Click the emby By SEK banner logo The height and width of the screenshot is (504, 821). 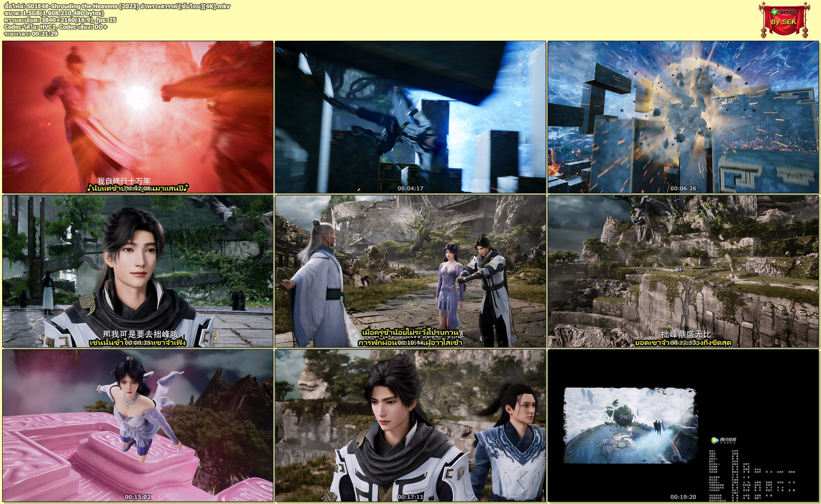click(x=784, y=20)
